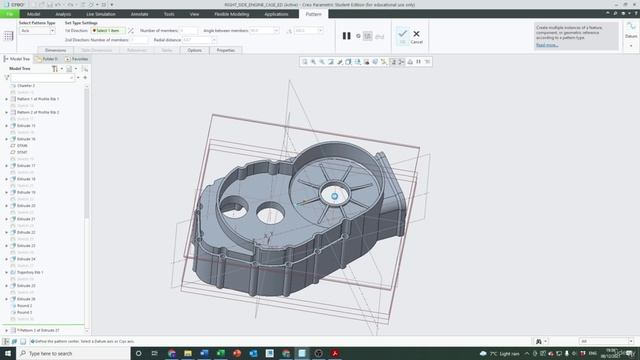Open the Dimensions panel tab

(56, 50)
